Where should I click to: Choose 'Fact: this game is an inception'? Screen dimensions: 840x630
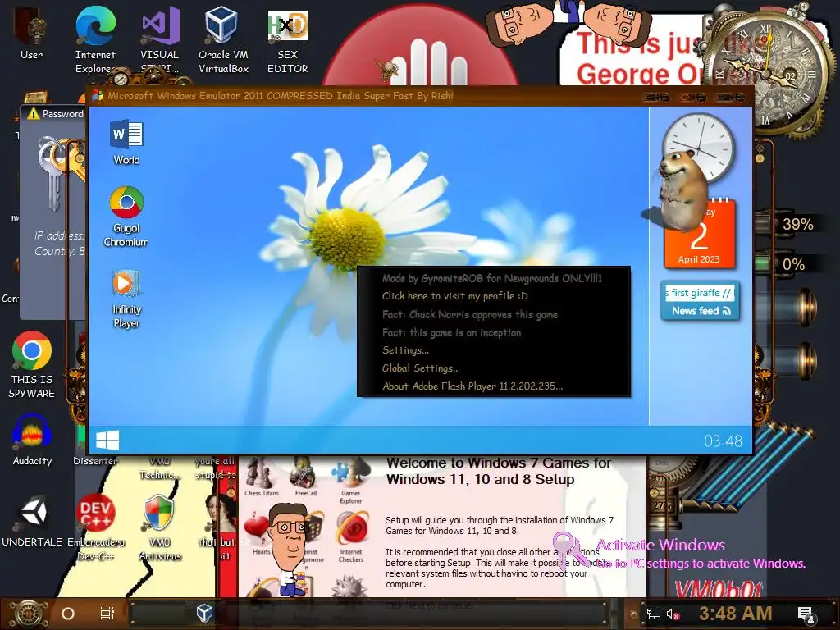point(452,333)
